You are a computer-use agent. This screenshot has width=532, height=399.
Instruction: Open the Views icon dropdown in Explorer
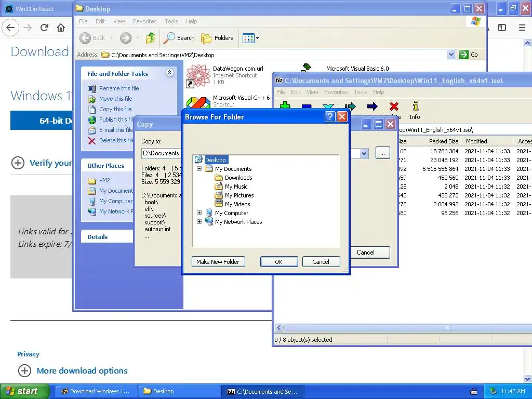click(250, 38)
